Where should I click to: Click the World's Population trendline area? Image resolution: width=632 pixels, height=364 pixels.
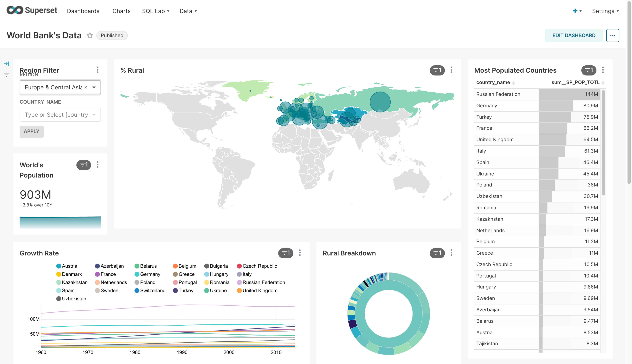click(x=60, y=222)
